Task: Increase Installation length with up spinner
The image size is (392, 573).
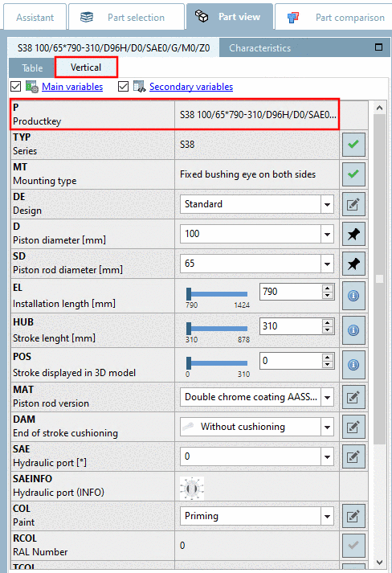Action: pyautogui.click(x=328, y=288)
